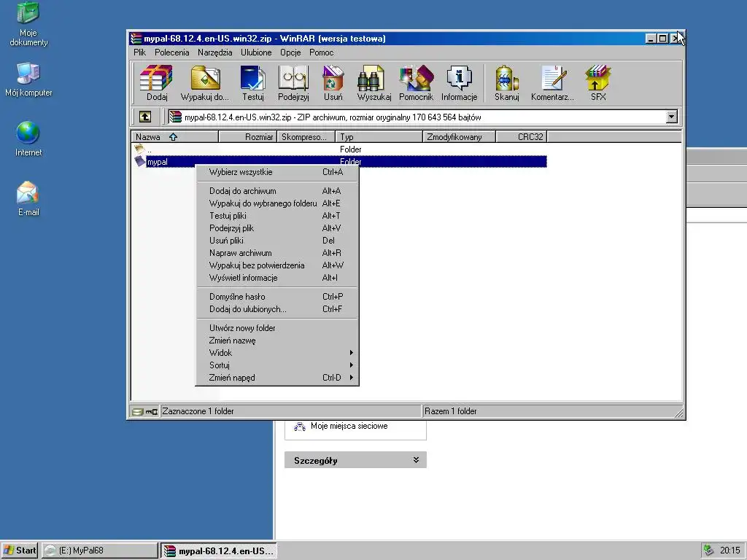
Task: Open the Ulubione menu
Action: click(x=256, y=52)
